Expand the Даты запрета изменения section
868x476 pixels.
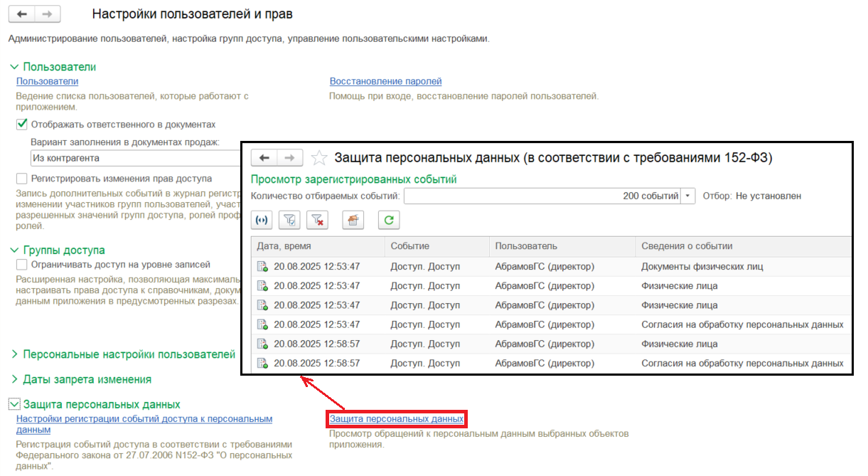(14, 379)
